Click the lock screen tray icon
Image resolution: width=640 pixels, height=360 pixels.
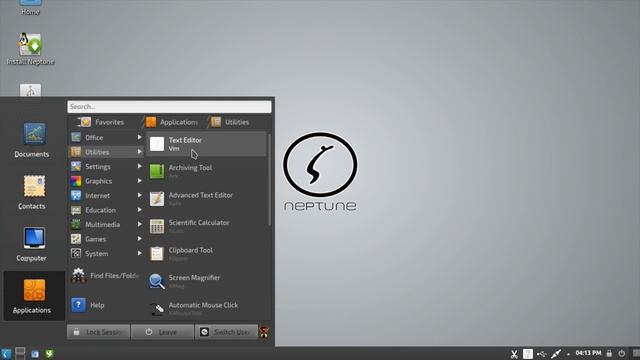(609, 353)
